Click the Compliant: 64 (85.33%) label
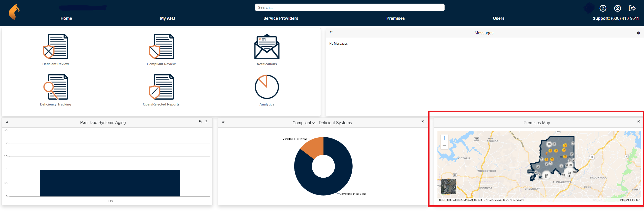The height and width of the screenshot is (212, 644). coord(353,194)
